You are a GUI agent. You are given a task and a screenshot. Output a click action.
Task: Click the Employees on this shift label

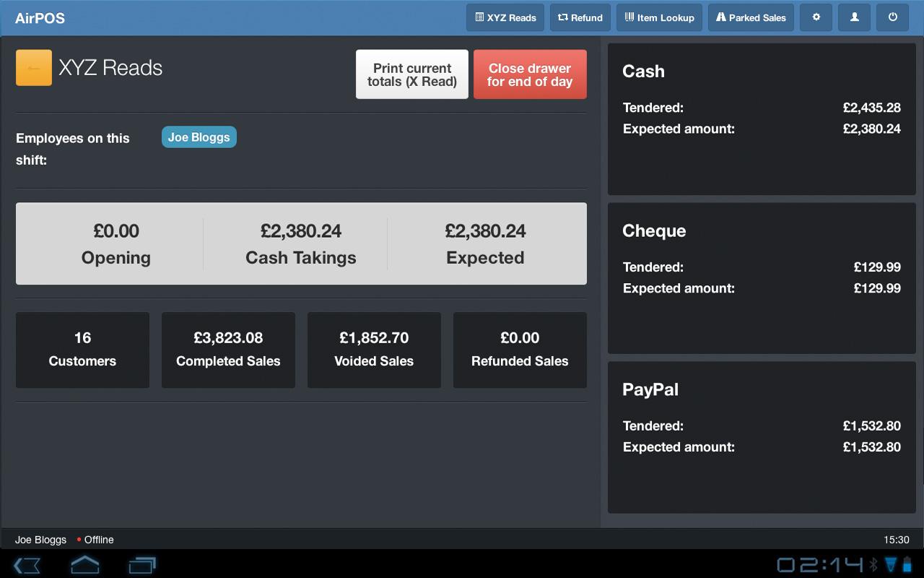pyautogui.click(x=73, y=149)
